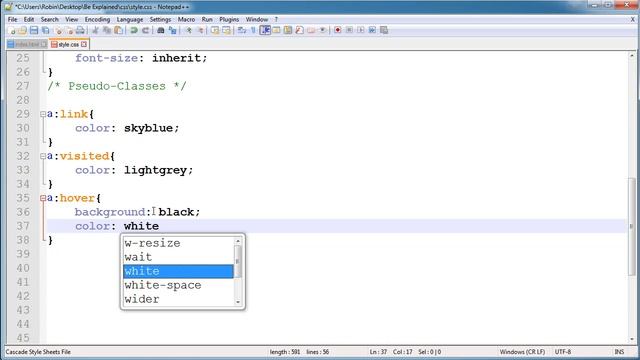Click the Close document toolbar icon
Image resolution: width=640 pixels, height=360 pixels.
tap(58, 30)
